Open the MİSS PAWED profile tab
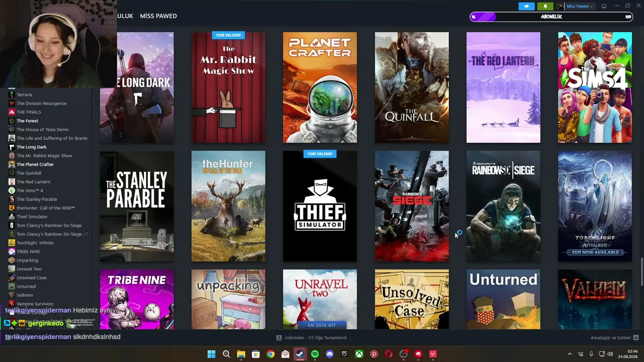Viewport: 644px width, 362px height. 158,16
